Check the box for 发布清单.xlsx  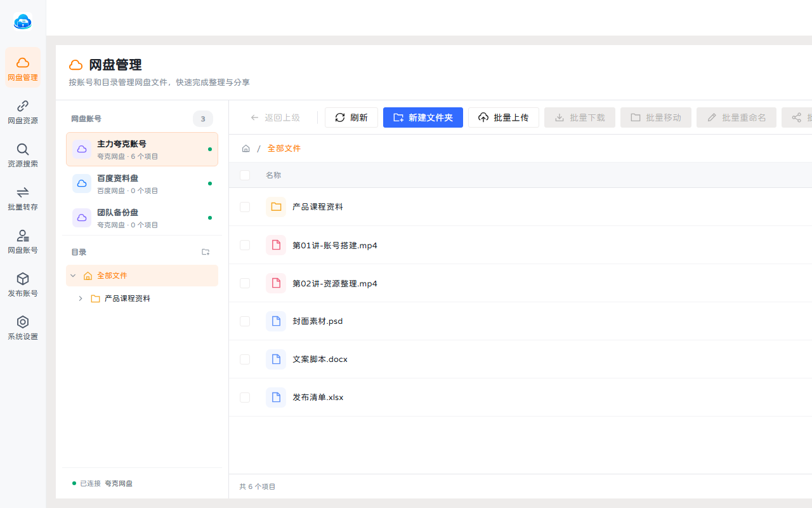click(x=245, y=398)
